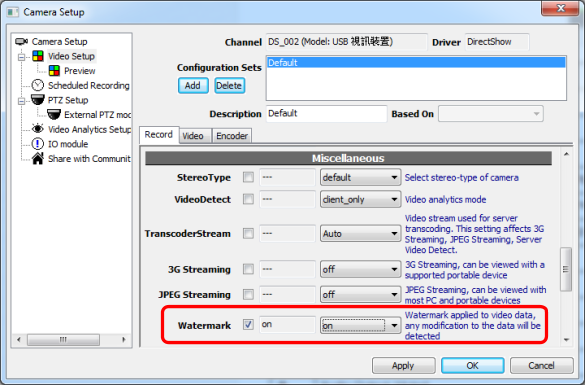Screen dimensions: 585x385
Task: Click the StereoType value field
Action: pyautogui.click(x=287, y=177)
